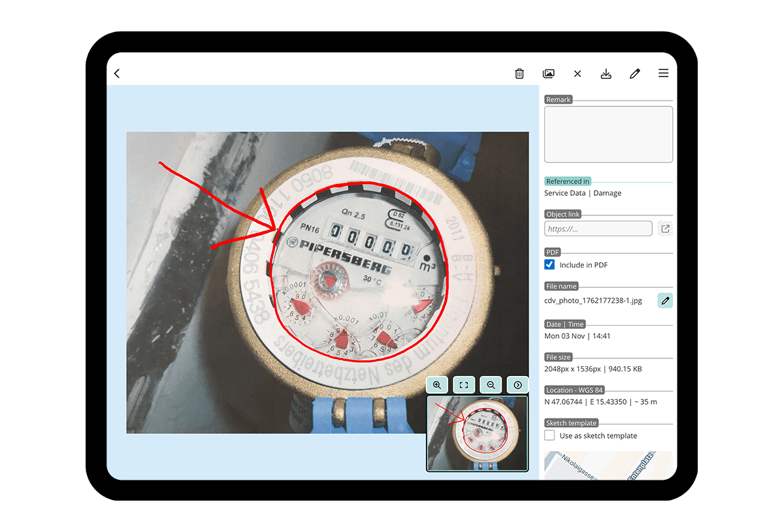Click the pencil edit icon in top toolbar

(x=634, y=74)
